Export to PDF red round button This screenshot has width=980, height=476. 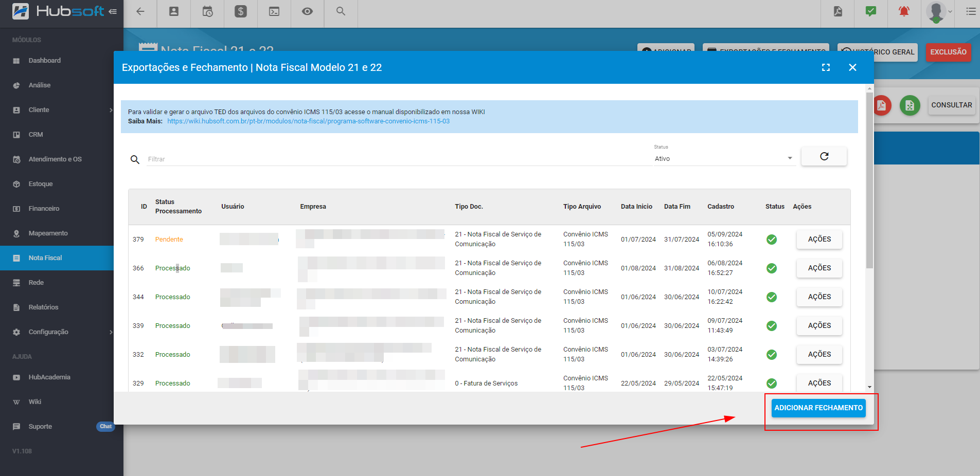click(x=882, y=105)
